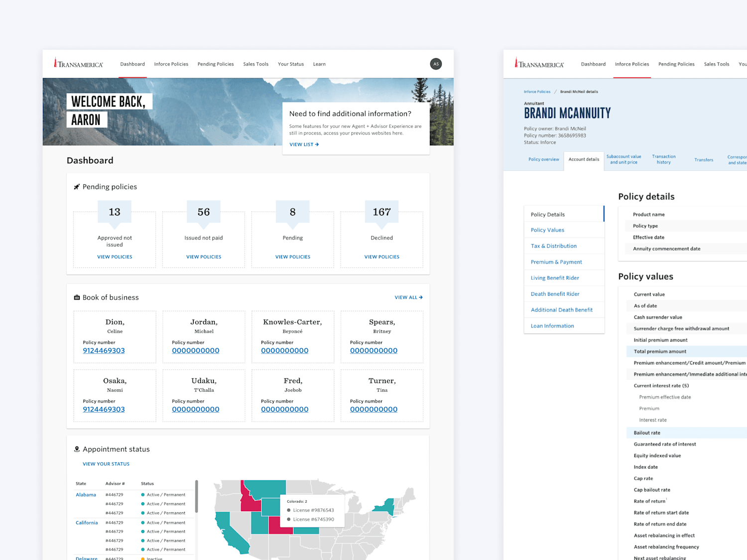Open Pending Policies in the left window navigation
Image resolution: width=747 pixels, height=560 pixels.
(216, 64)
